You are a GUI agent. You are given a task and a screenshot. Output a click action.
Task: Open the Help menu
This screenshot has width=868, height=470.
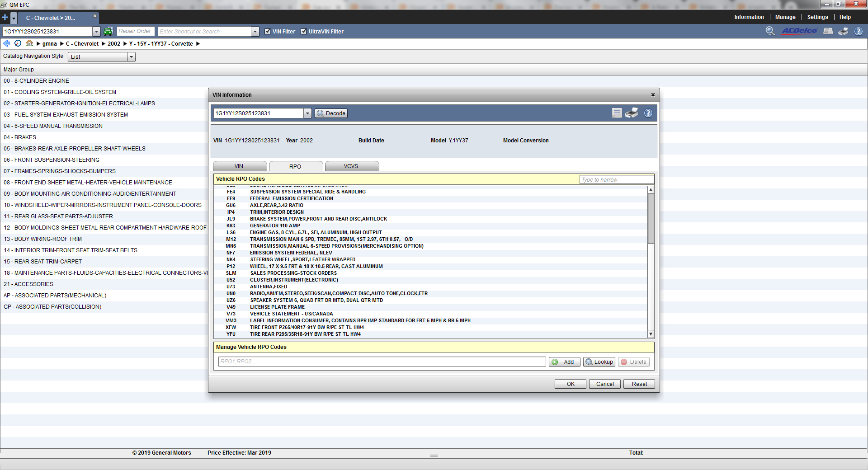point(845,17)
